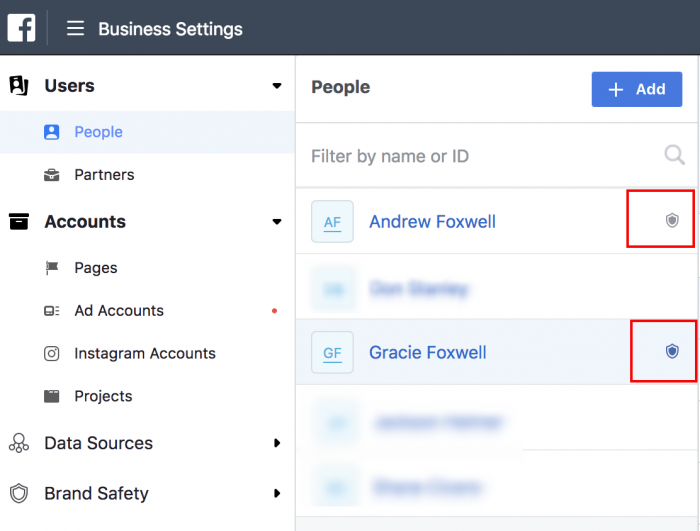The height and width of the screenshot is (531, 700).
Task: Open Pages in the sidebar
Action: coord(96,268)
